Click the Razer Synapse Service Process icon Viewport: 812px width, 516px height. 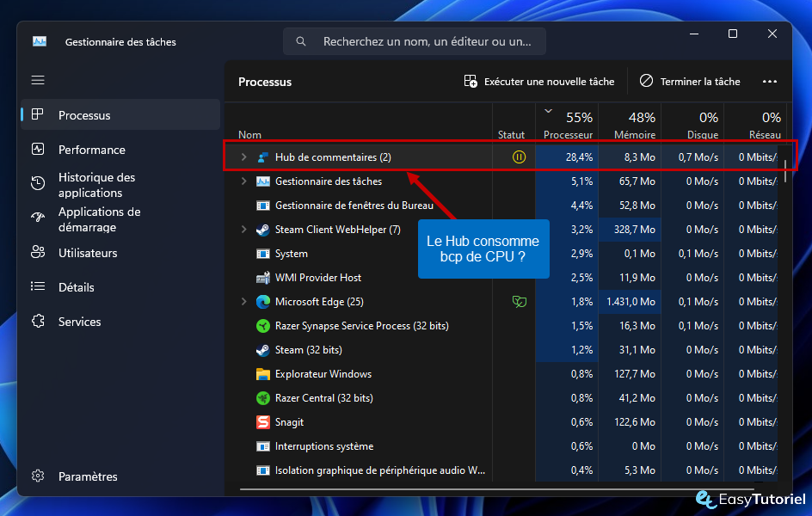263,326
